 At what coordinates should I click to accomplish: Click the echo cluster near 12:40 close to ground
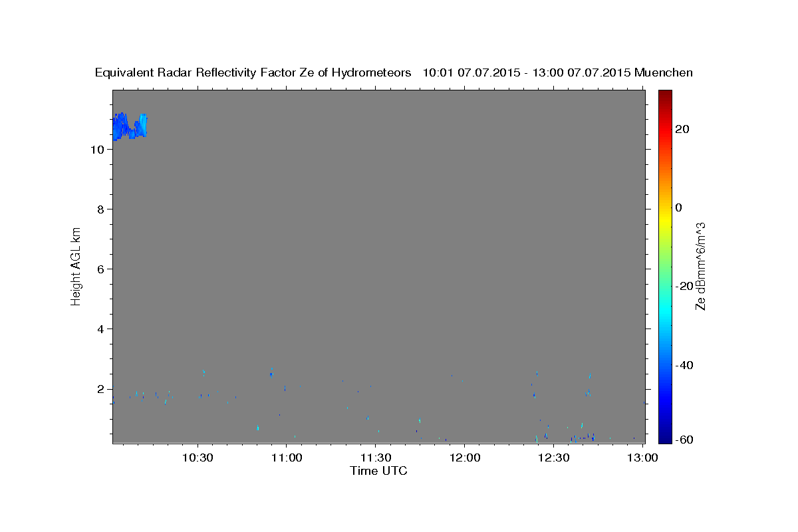point(583,437)
